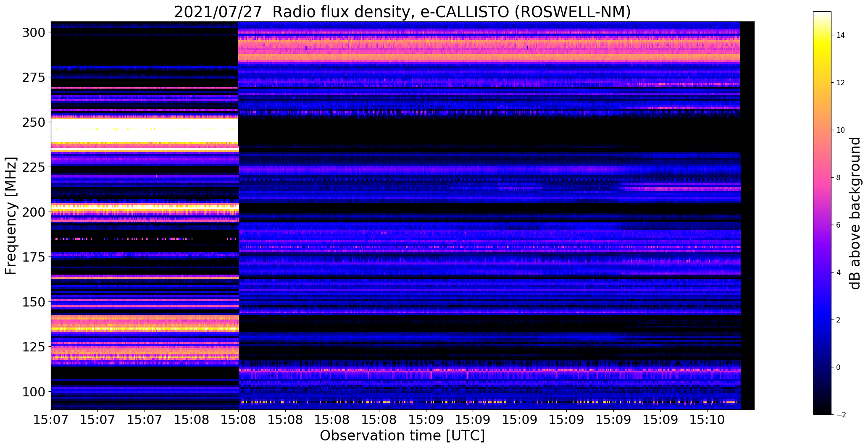Click the 275 frequency tick label
868x448 pixels.
tap(34, 77)
